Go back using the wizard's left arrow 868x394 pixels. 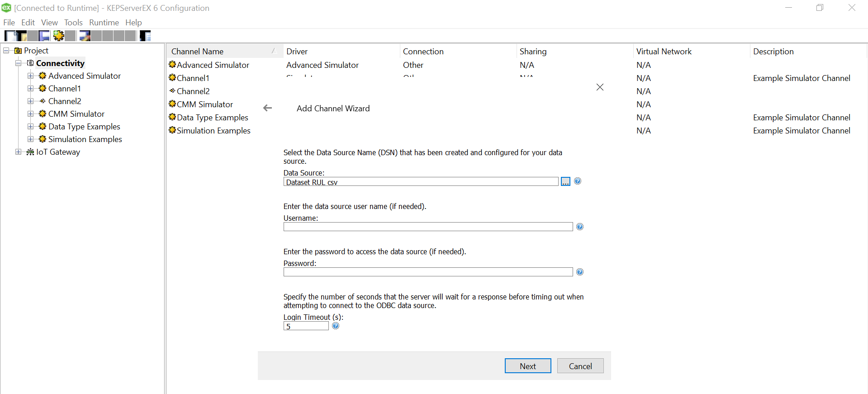point(268,108)
